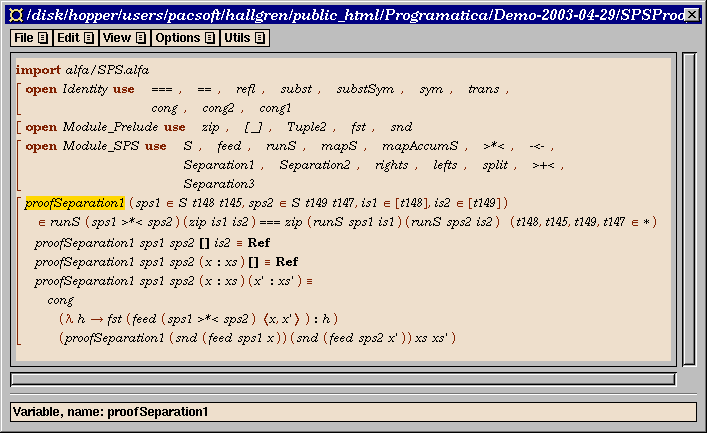This screenshot has width=707, height=433.
Task: Click the 'open Identity use' bracket marker
Action: point(19,98)
